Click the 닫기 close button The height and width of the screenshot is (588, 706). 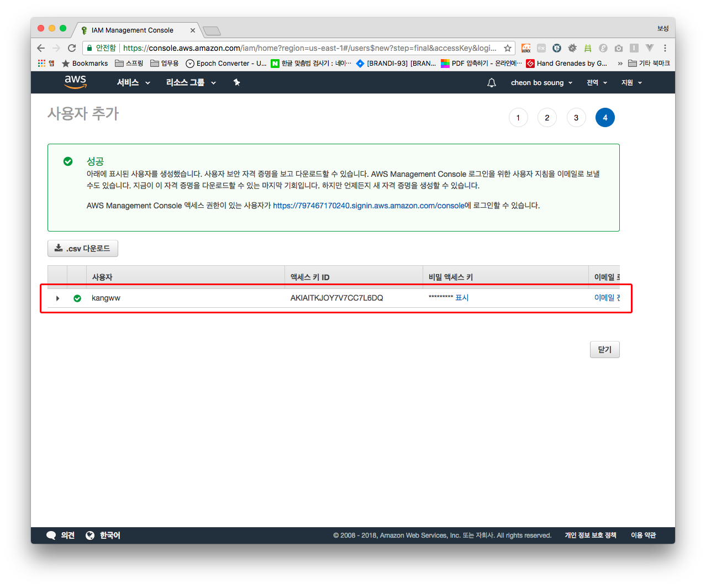(604, 350)
